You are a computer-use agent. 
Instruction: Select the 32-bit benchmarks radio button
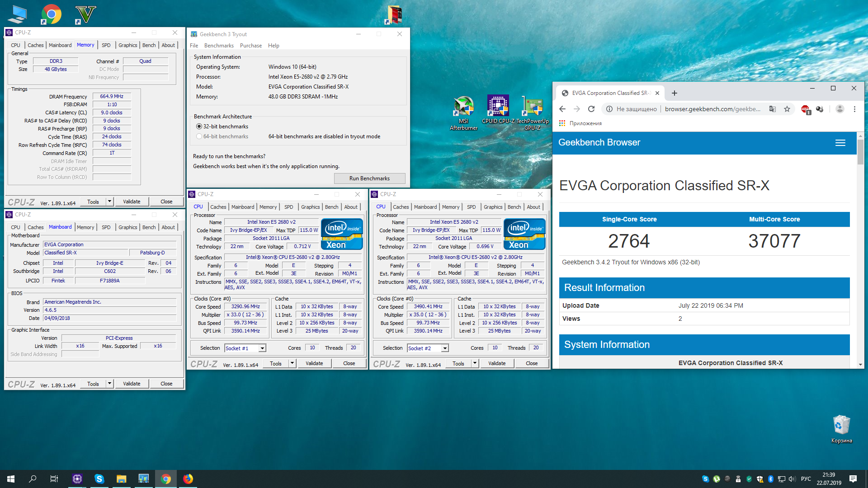click(x=199, y=127)
